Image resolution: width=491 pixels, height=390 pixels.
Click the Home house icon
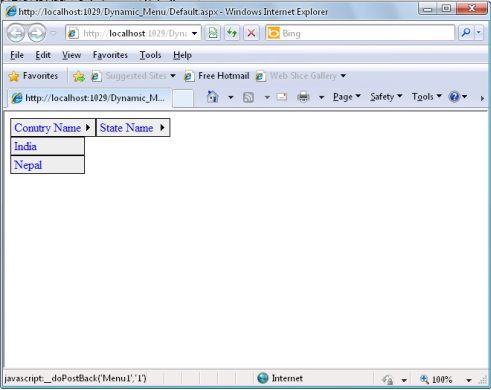pyautogui.click(x=213, y=97)
